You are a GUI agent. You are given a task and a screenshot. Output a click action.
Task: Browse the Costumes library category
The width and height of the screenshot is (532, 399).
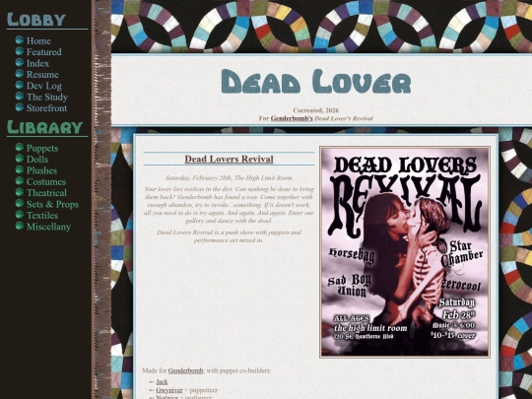pos(46,181)
